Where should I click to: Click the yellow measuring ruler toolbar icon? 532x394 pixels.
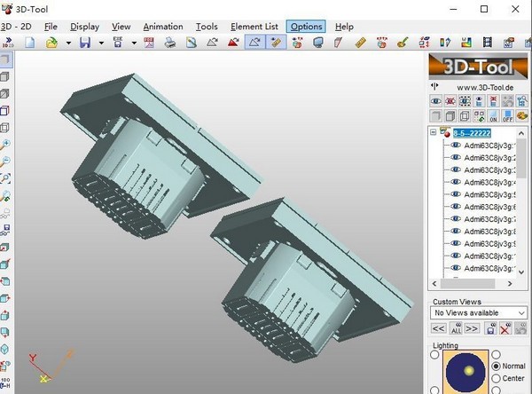pyautogui.click(x=360, y=42)
